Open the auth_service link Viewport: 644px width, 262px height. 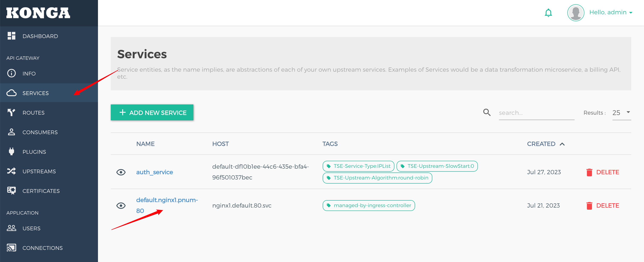pyautogui.click(x=154, y=172)
